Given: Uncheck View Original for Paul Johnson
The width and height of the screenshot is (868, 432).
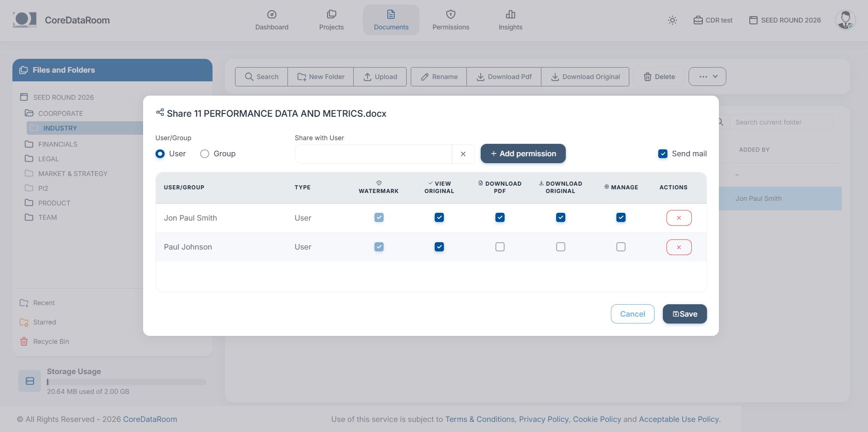Looking at the screenshot, I should click(x=439, y=247).
